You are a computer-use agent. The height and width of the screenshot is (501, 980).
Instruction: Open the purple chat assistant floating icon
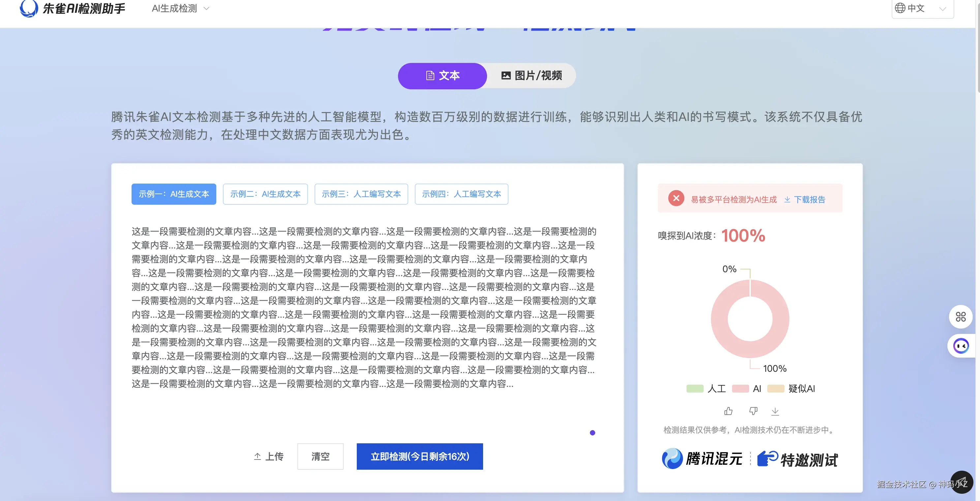[961, 346]
